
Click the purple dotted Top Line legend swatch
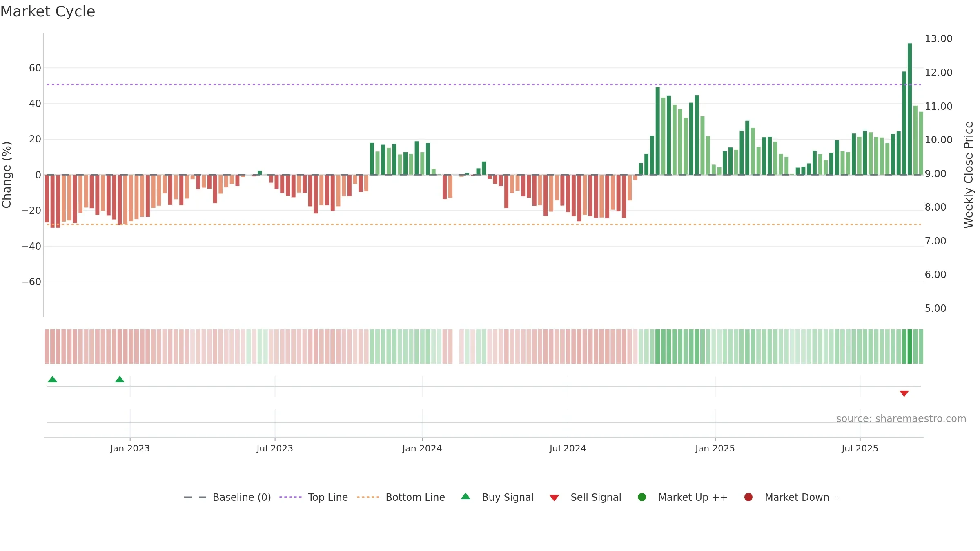pos(290,497)
